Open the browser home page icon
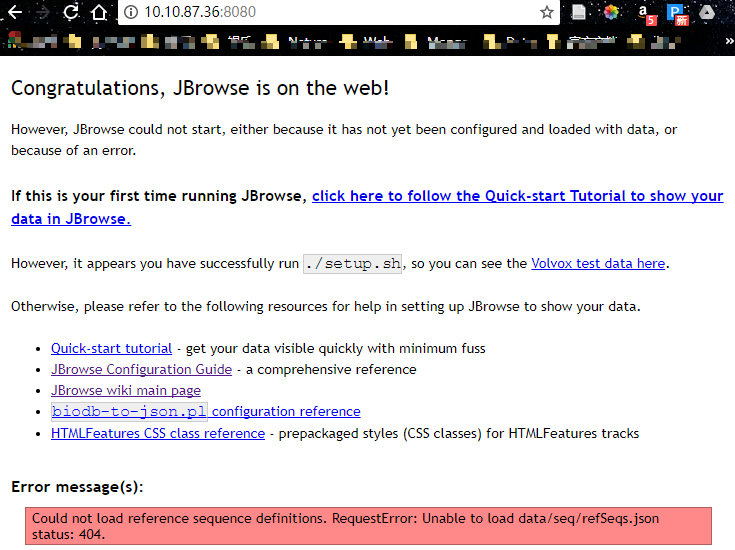The height and width of the screenshot is (550, 735). pos(99,12)
